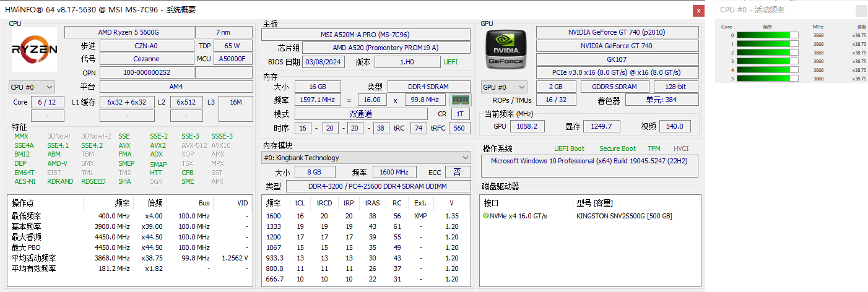Select the MSI A520M-A PRO (MS-7C96) field
Screen dimensions: 868x292
[x=365, y=35]
